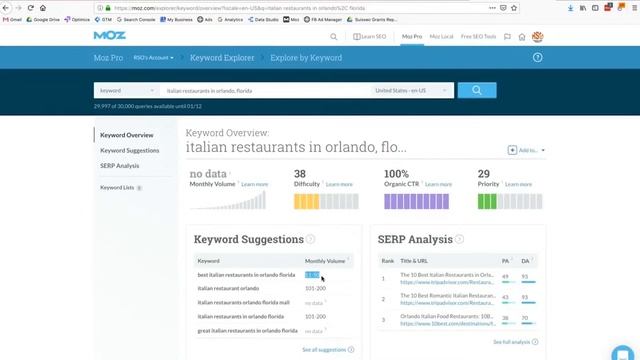Open site search magnifier in Moz header

coord(334,37)
